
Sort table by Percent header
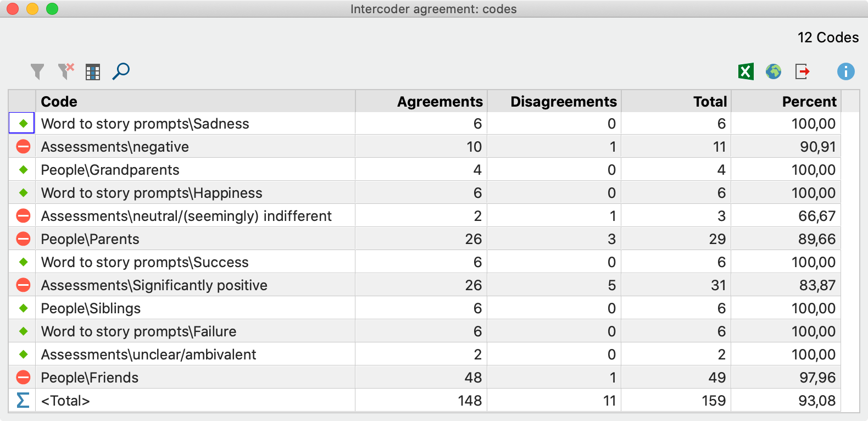pos(786,102)
